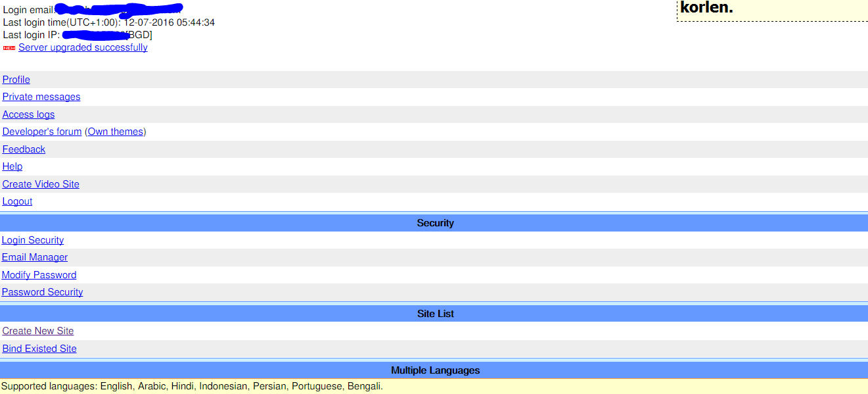868x394 pixels.
Task: Click the Last login IP label
Action: [32, 35]
